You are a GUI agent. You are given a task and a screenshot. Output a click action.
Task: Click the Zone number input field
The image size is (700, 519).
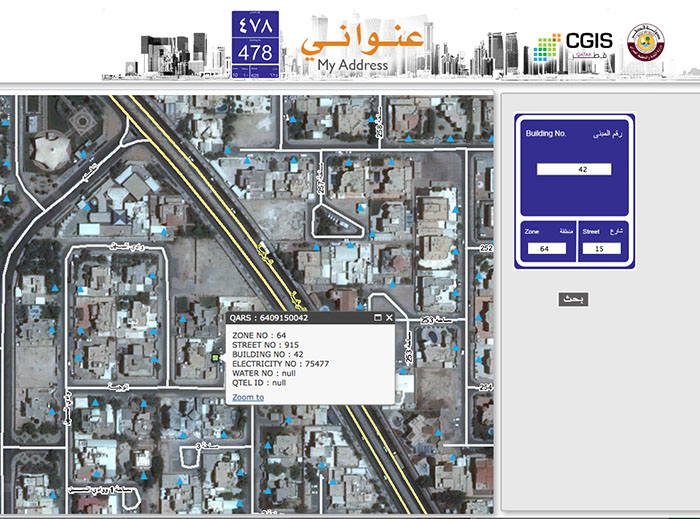pos(545,248)
